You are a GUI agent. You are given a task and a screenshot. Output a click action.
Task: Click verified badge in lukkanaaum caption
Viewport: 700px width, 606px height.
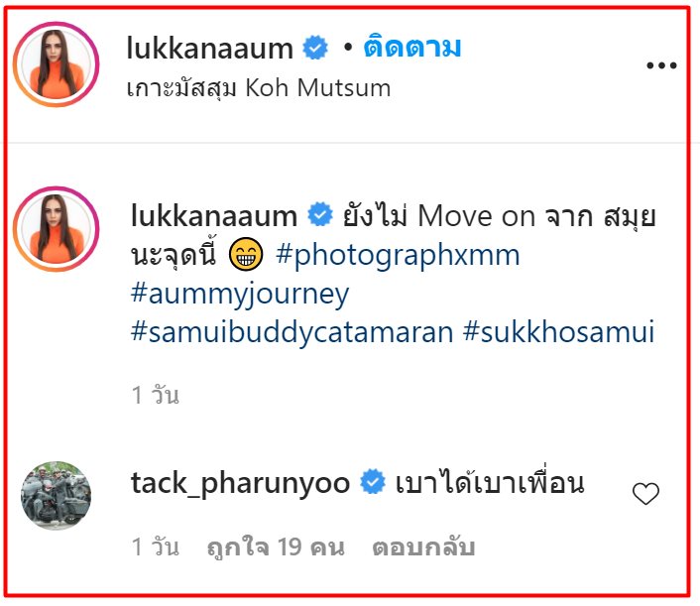coord(320,215)
